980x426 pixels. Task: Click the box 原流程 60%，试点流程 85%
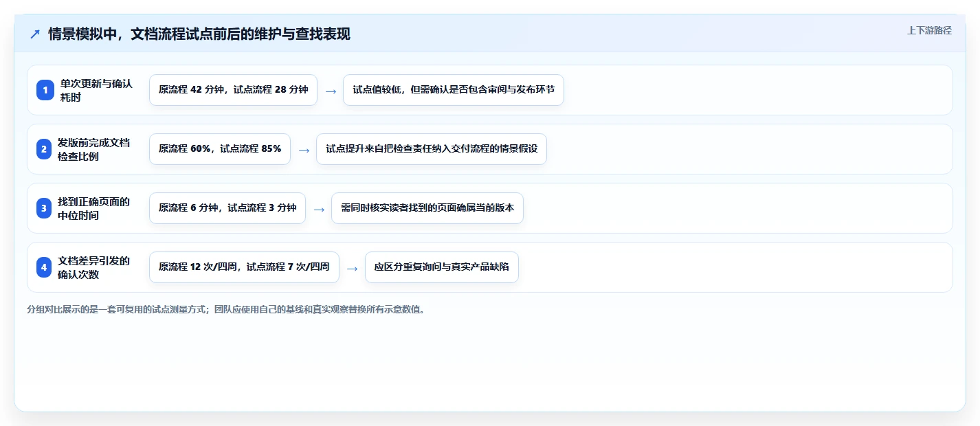click(x=220, y=149)
